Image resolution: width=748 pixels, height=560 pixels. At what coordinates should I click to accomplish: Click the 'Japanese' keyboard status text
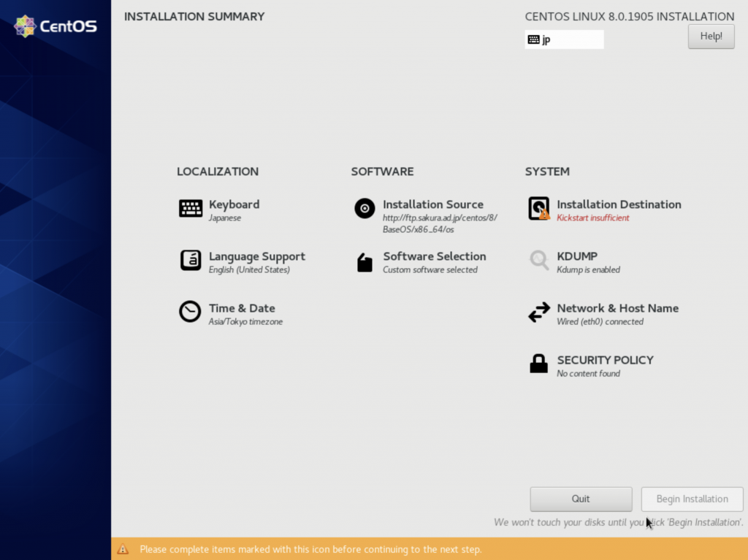point(225,218)
